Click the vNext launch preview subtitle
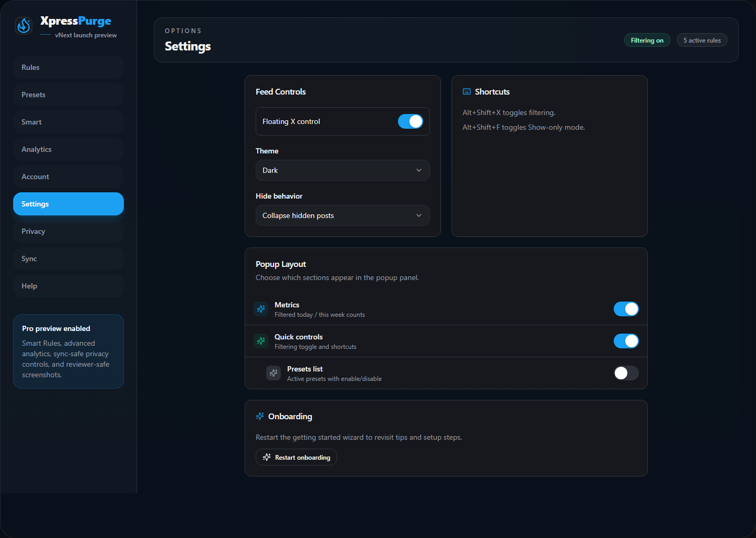The height and width of the screenshot is (538, 756). pyautogui.click(x=86, y=35)
